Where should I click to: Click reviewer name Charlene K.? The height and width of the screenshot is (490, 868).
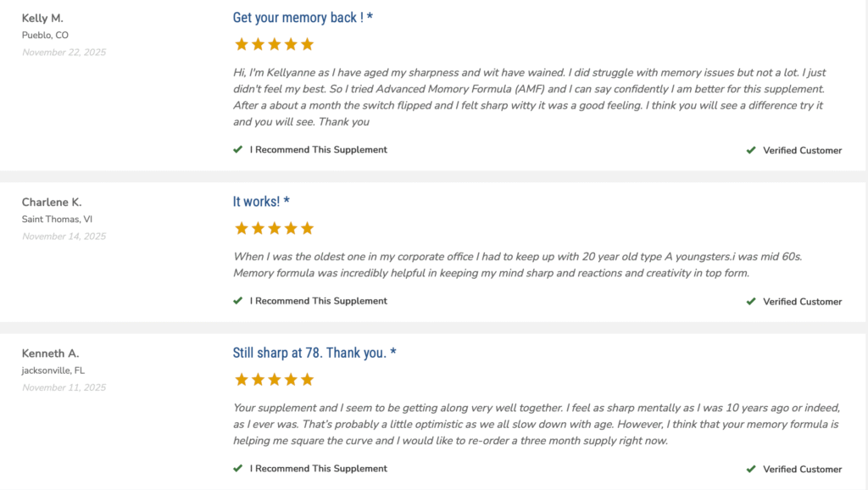pyautogui.click(x=52, y=202)
